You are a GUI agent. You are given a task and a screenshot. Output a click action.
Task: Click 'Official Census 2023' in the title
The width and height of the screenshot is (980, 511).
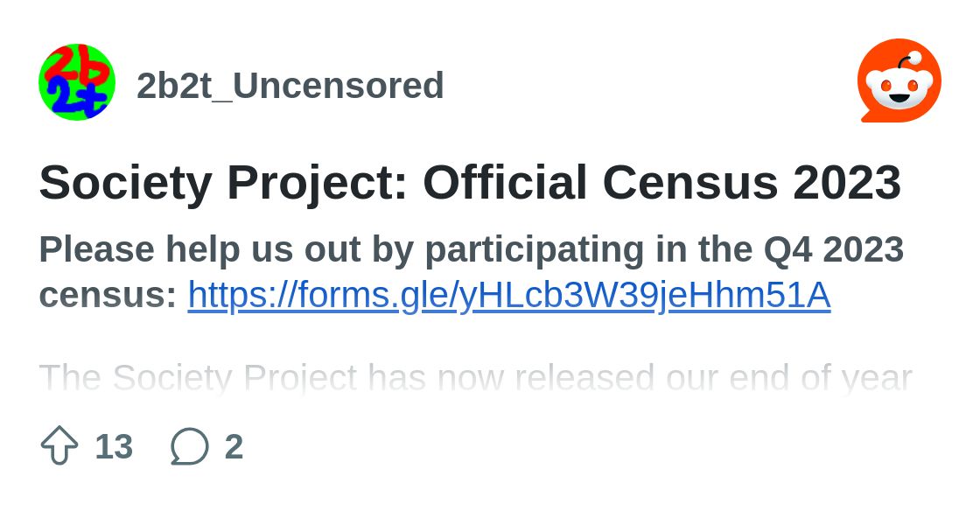click(661, 183)
